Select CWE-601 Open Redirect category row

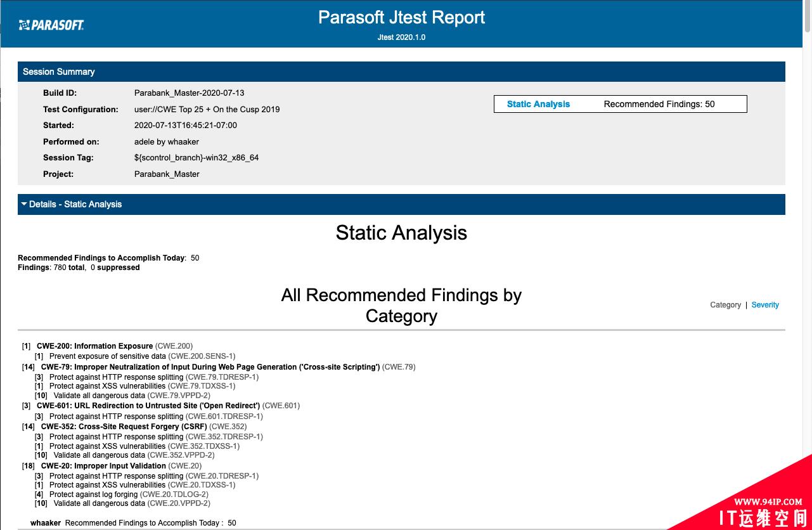(x=161, y=406)
